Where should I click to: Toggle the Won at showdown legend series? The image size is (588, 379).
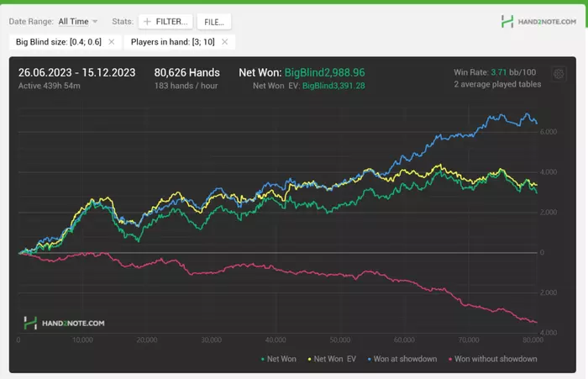[x=402, y=359]
